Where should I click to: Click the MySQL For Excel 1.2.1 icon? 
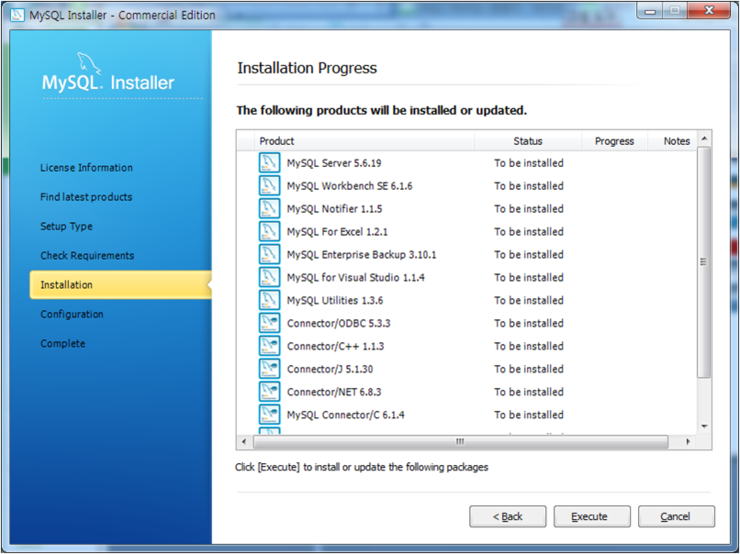point(269,232)
